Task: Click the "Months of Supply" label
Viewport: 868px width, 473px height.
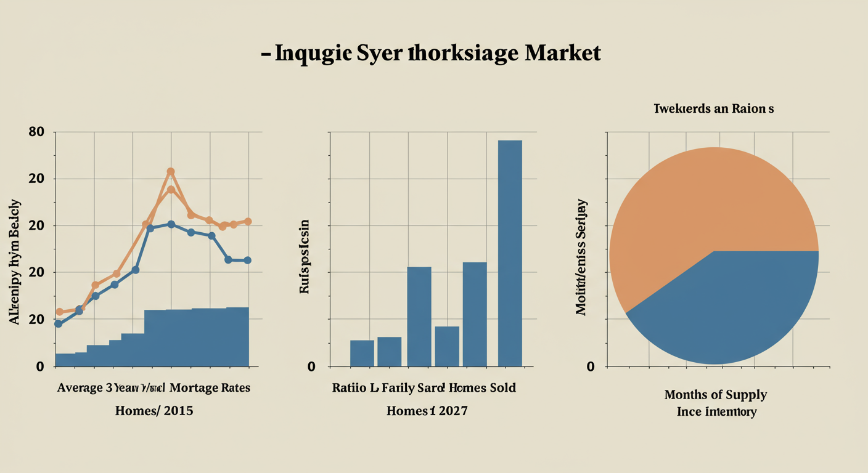Action: 715,395
